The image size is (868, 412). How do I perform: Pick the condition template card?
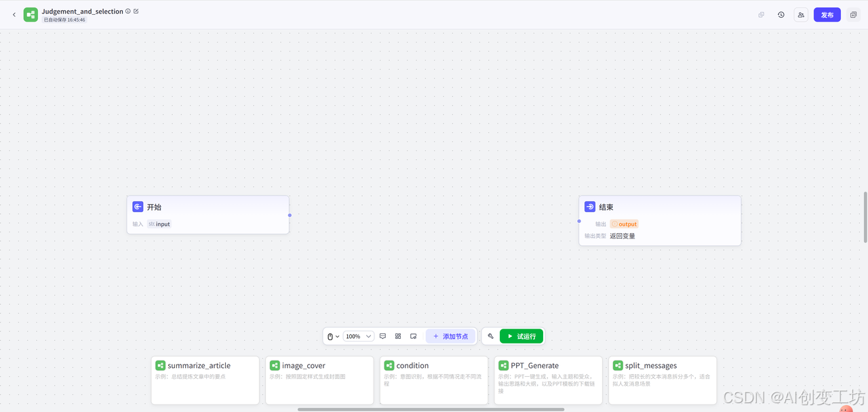(434, 380)
